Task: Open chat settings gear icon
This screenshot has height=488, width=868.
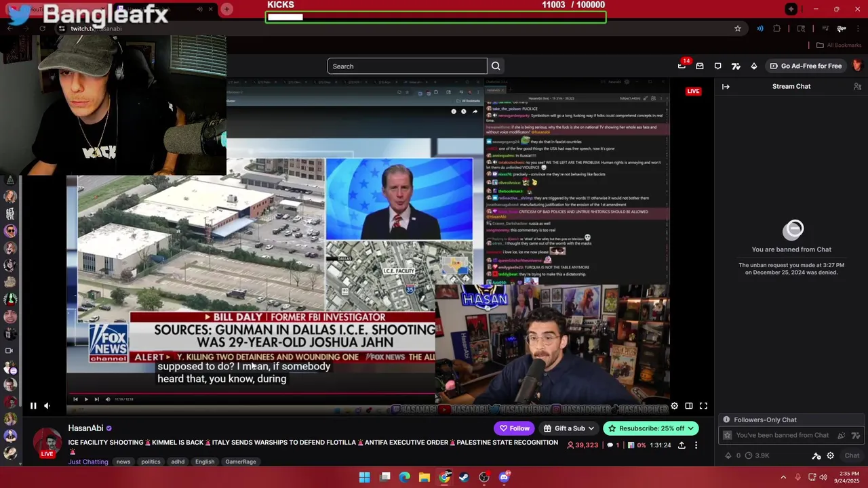Action: point(830,455)
